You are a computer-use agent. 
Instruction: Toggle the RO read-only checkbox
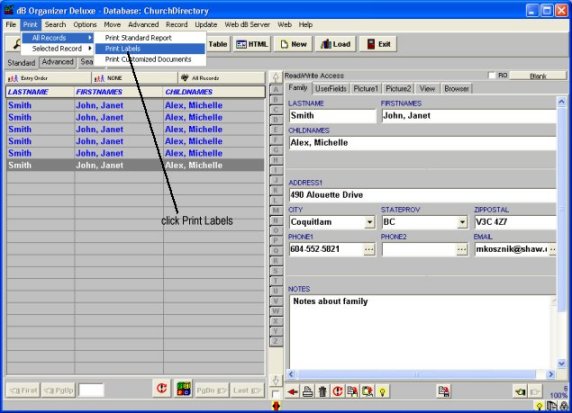click(492, 75)
